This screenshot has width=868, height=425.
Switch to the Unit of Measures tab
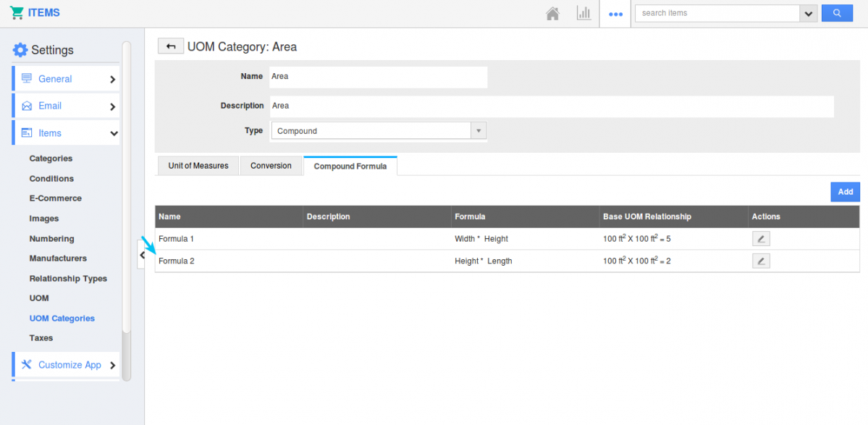(198, 166)
